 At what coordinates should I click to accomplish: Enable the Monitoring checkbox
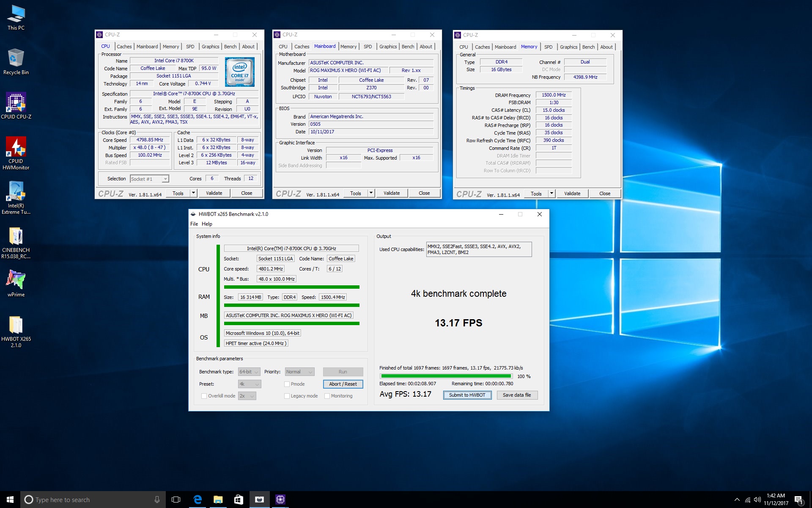(x=327, y=396)
